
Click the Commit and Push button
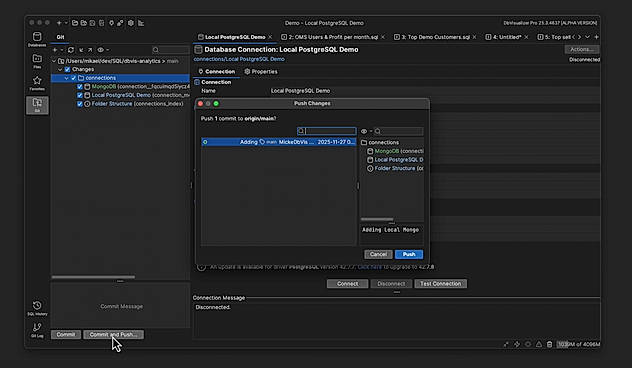[113, 335]
